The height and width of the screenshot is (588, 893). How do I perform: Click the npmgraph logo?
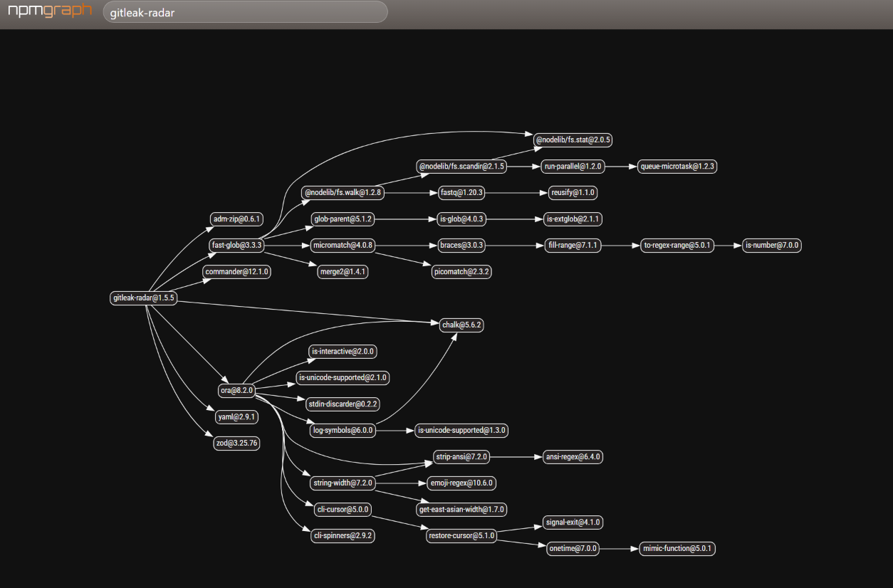point(50,12)
